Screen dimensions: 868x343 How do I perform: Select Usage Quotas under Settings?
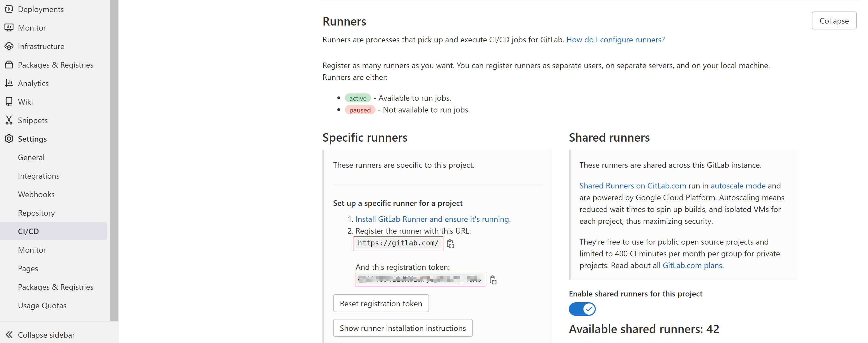click(x=42, y=305)
